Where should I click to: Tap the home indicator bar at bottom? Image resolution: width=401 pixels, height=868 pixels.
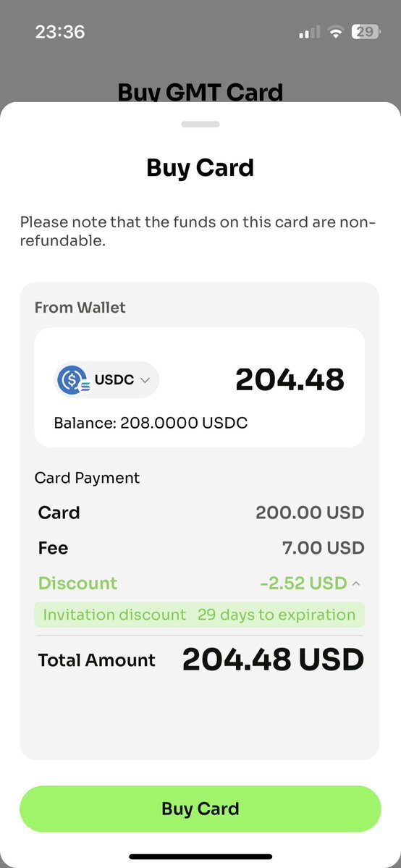pos(200,856)
